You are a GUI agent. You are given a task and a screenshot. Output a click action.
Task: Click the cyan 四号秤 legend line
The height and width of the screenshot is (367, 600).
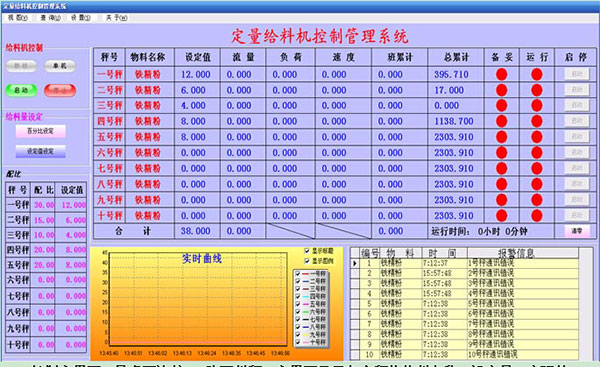pyautogui.click(x=305, y=297)
